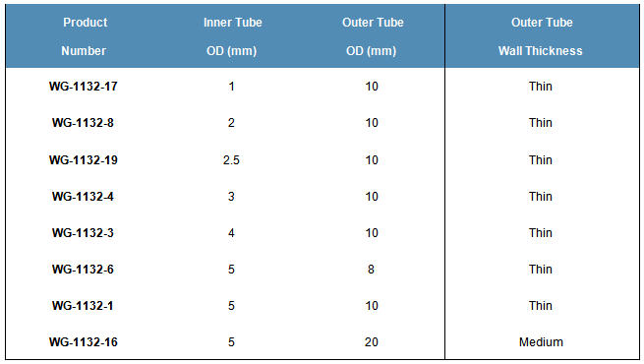
Task: Click the Inner Tube OD column header
Action: (232, 36)
